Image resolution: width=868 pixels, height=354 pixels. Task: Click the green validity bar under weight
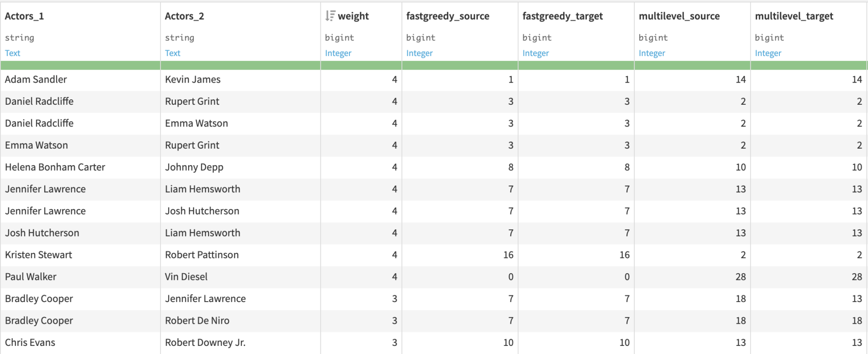[x=361, y=65]
